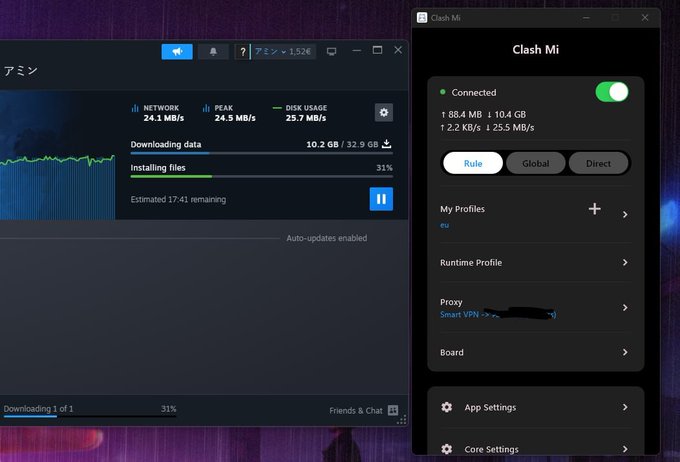The width and height of the screenshot is (680, 462).
Task: Click the Steam question mark help icon
Action: (x=243, y=52)
